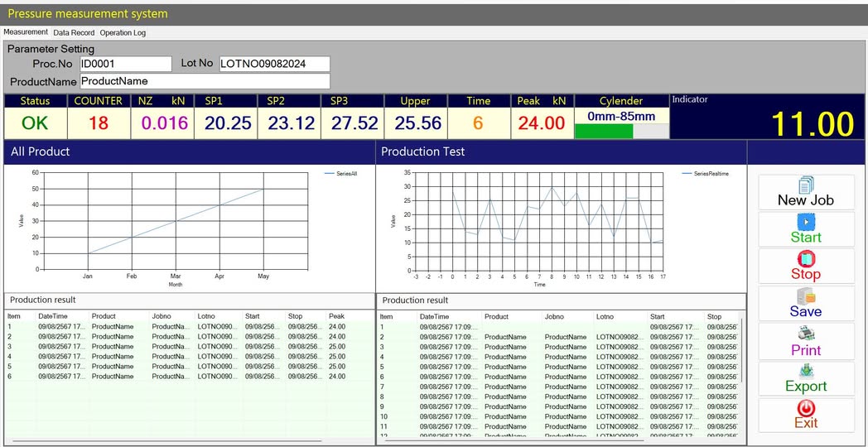Sort left table by Peak column header
The height and width of the screenshot is (447, 868).
tap(336, 316)
